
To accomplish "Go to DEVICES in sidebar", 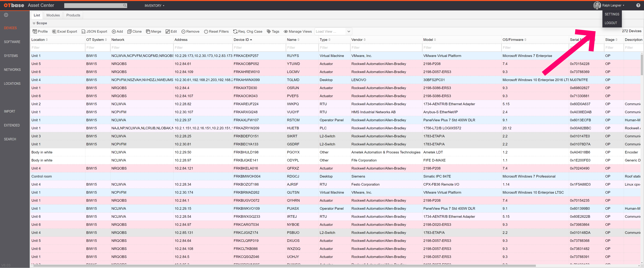I will (10, 28).
